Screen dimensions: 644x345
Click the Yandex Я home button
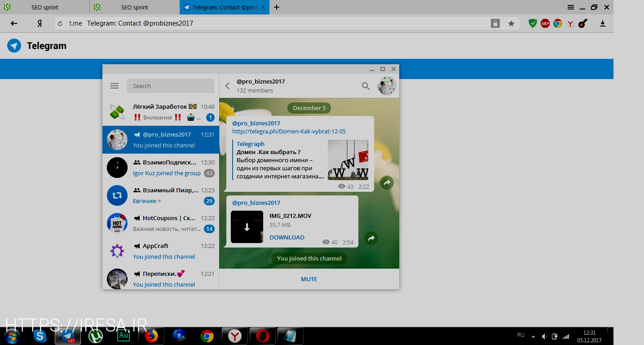(40, 23)
